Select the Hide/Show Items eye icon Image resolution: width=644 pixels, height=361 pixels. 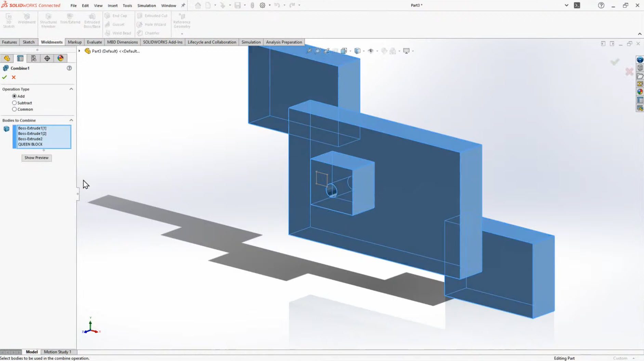(x=372, y=51)
